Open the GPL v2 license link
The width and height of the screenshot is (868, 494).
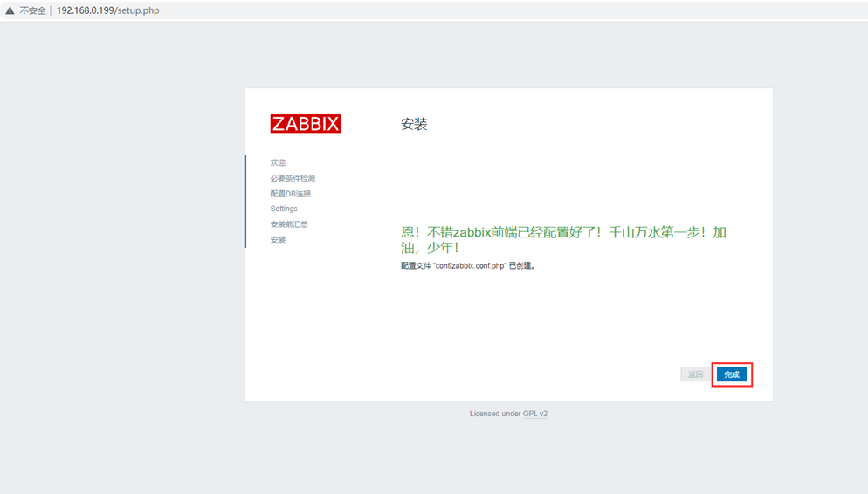(x=534, y=414)
